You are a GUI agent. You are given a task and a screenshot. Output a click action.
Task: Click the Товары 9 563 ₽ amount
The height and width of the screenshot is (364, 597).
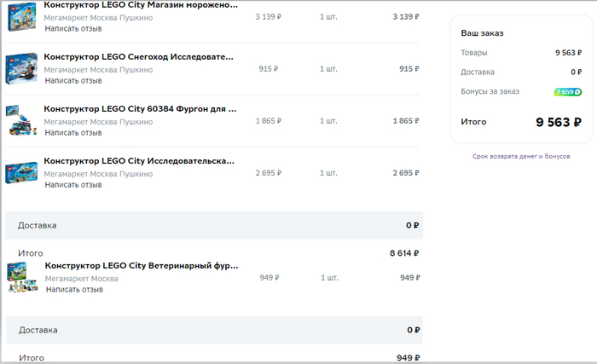tap(569, 53)
